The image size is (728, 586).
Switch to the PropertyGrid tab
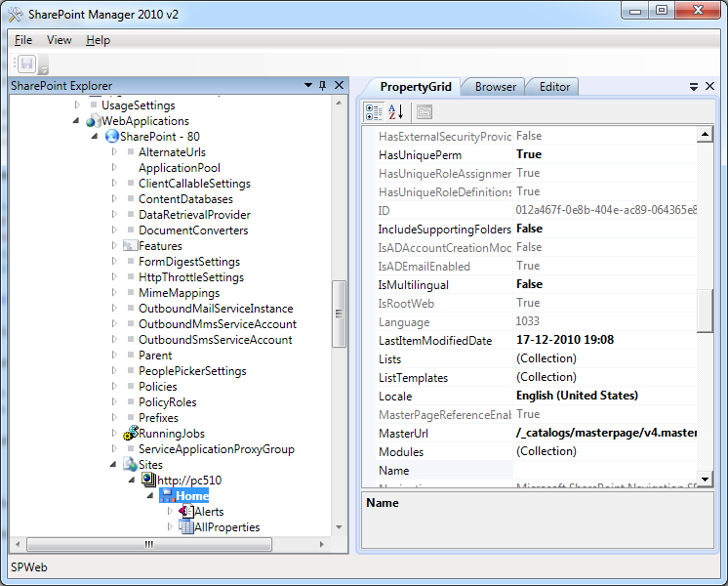click(416, 87)
